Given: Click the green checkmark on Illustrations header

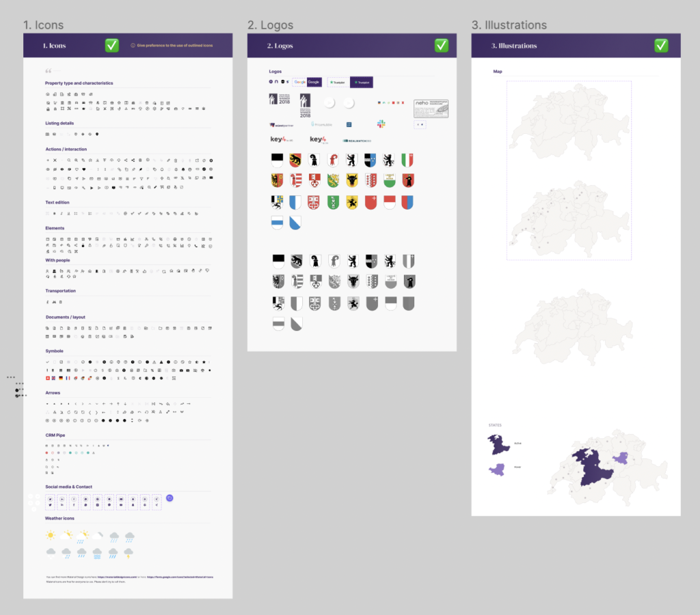Looking at the screenshot, I should tap(661, 46).
